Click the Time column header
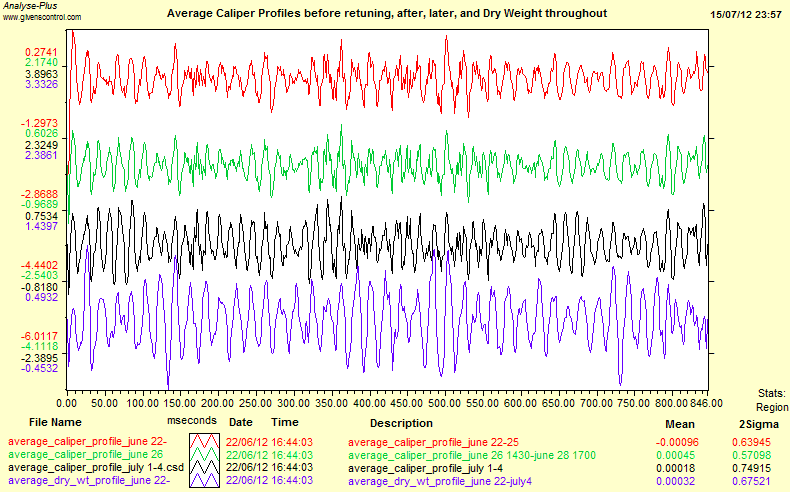This screenshot has width=790, height=492. 285,423
